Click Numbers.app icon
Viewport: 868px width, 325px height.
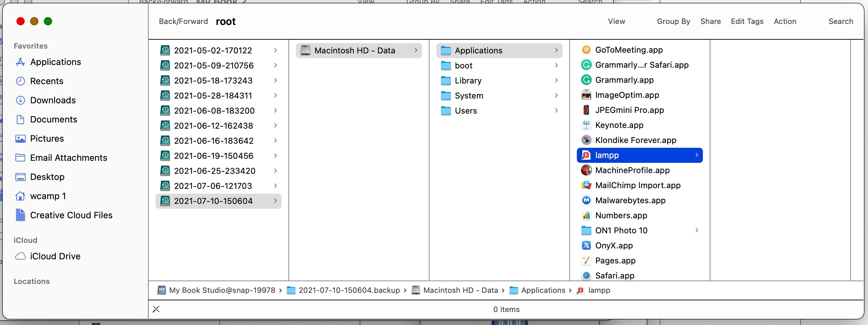pyautogui.click(x=586, y=216)
